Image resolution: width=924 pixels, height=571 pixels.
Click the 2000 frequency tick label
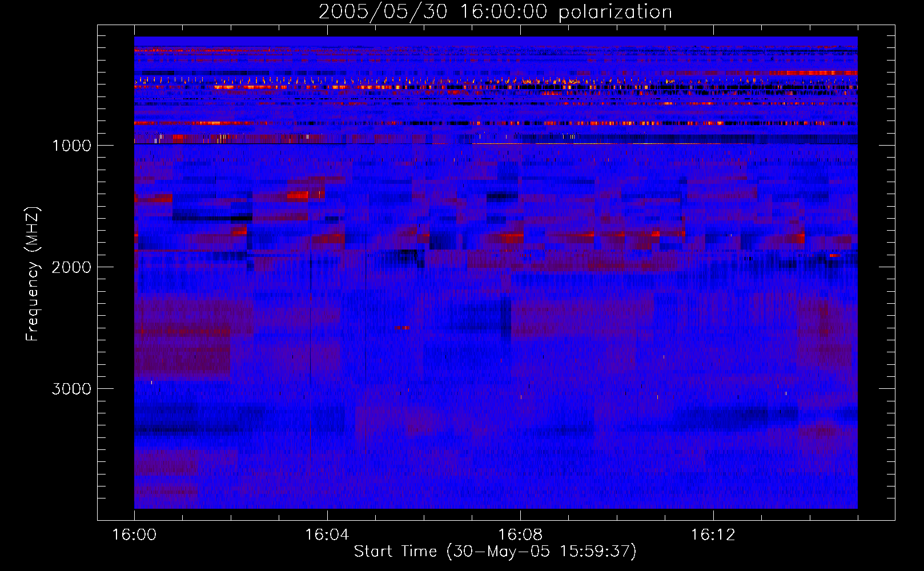(x=71, y=267)
